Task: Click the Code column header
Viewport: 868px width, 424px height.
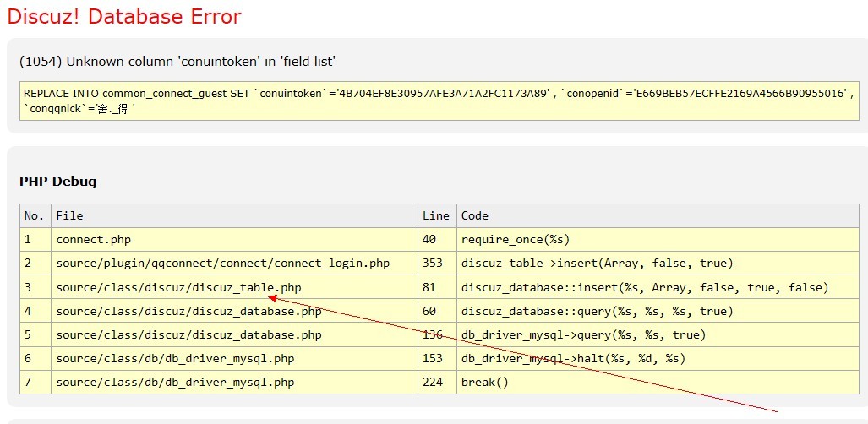Action: (x=475, y=215)
